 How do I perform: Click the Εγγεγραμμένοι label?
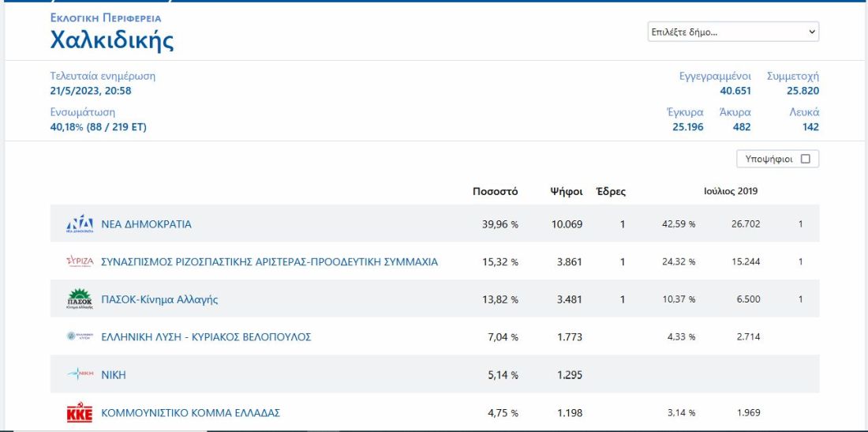click(715, 77)
